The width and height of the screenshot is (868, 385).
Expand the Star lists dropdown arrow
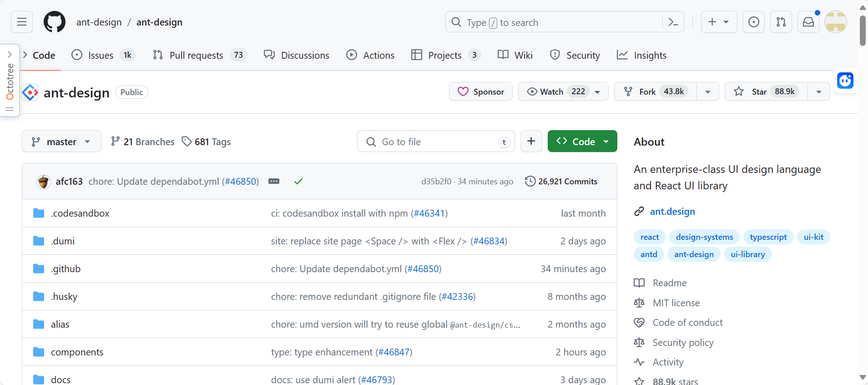818,91
